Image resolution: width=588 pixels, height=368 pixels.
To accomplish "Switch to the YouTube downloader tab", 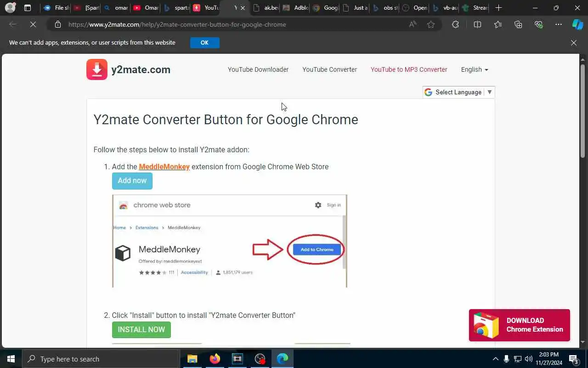I will click(206, 8).
